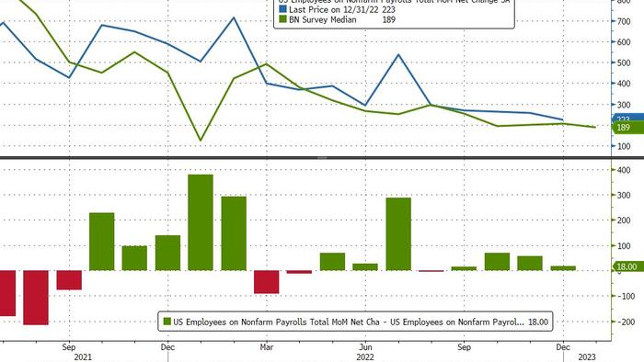Click the 400 label on lower y-axis
Screen dimensions: 644x362
coord(623,170)
